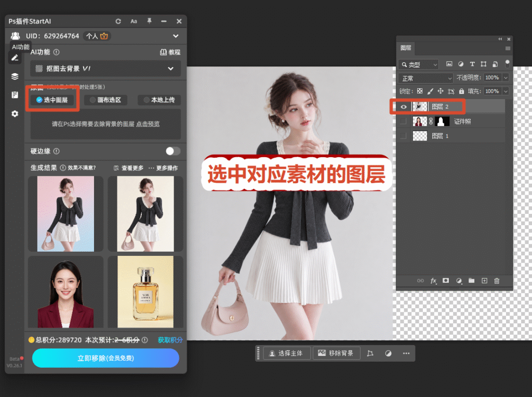
Task: Click the 立即移除 button
Action: pyautogui.click(x=105, y=358)
